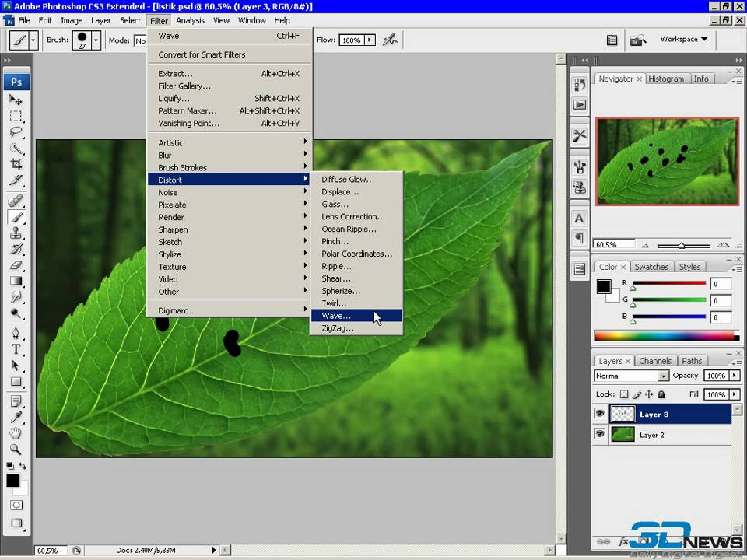This screenshot has height=560, width=747.
Task: Select the Zoom tool
Action: pyautogui.click(x=16, y=449)
